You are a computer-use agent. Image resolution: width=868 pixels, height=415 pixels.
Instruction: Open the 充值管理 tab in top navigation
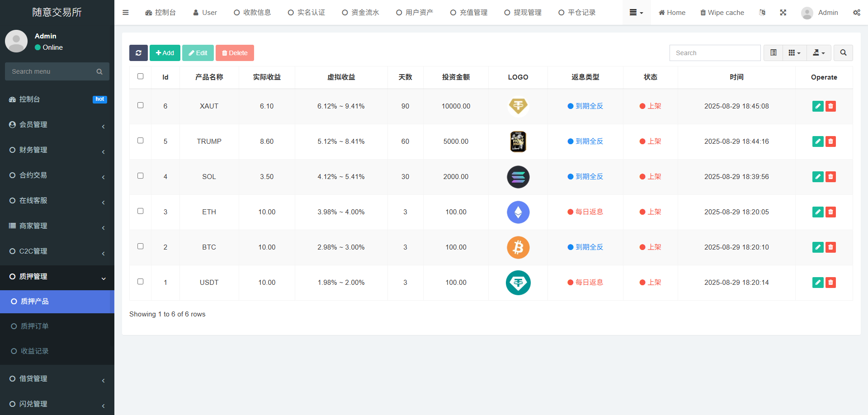(x=469, y=13)
